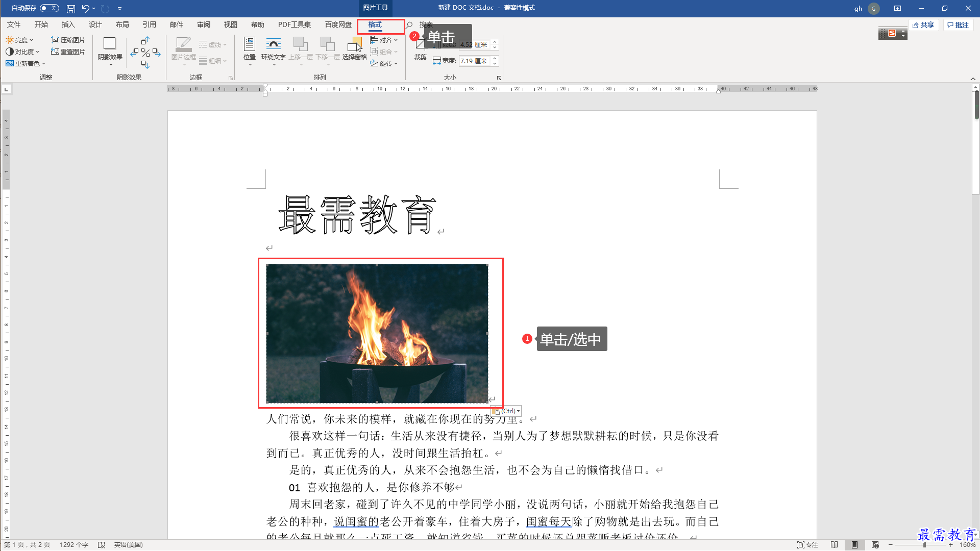Click the page count status '第 1 页, 共 2 页'
This screenshot has width=980, height=551.
click(27, 545)
